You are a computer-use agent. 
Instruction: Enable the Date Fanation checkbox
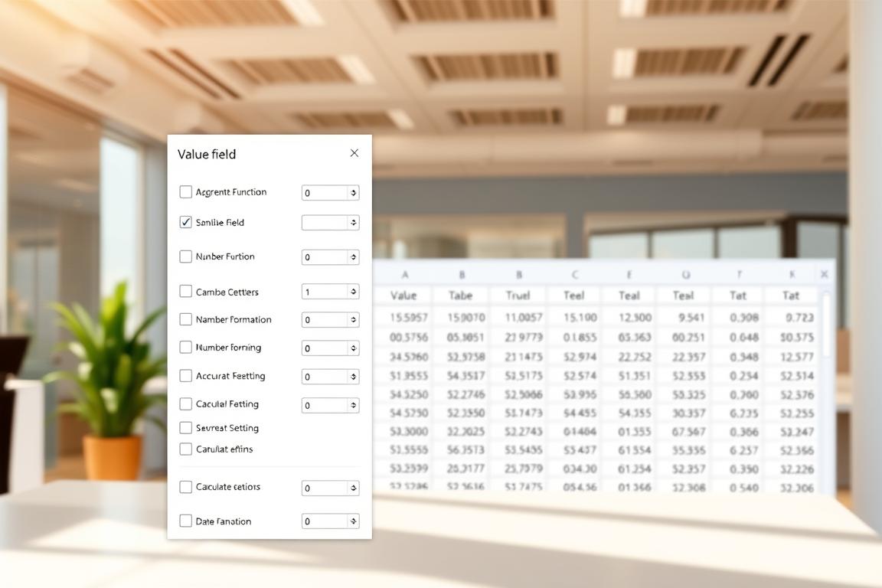coord(185,521)
